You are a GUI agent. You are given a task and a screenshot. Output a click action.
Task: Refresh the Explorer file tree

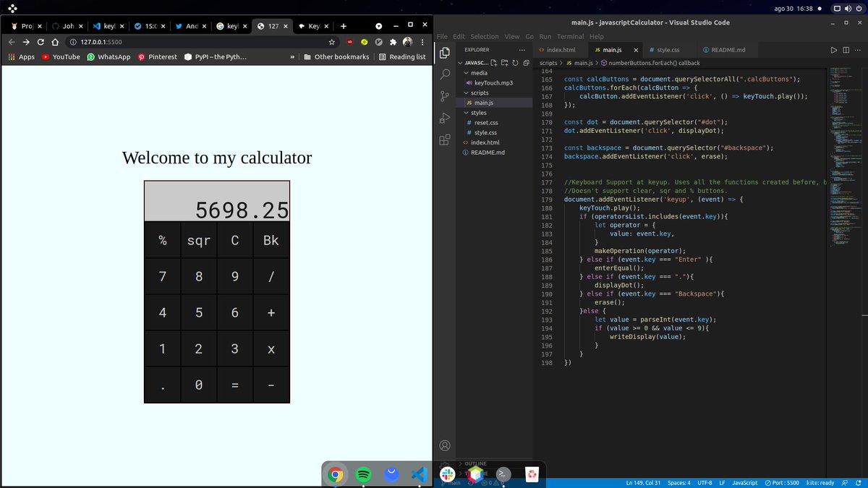pyautogui.click(x=515, y=63)
